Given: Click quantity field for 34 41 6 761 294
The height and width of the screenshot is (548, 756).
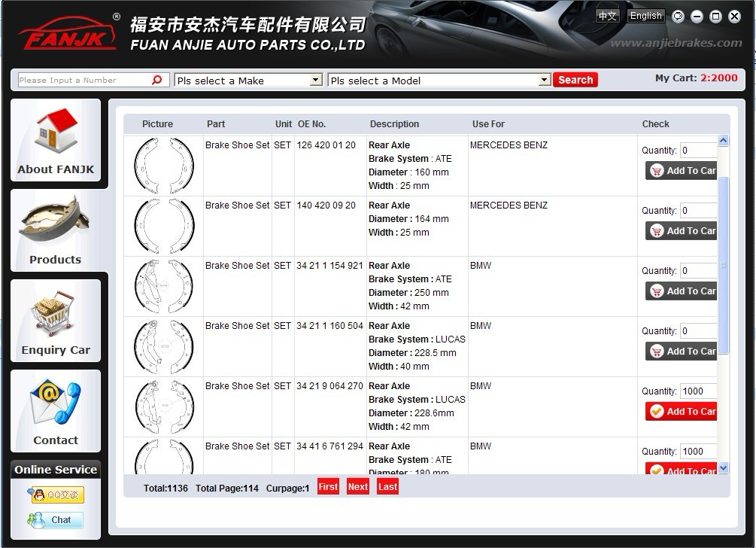Looking at the screenshot, I should (x=698, y=452).
